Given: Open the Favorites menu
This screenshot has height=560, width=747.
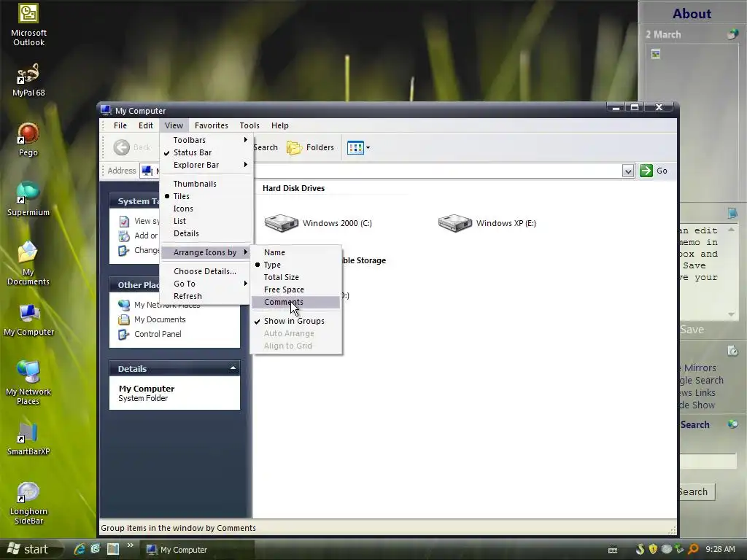Looking at the screenshot, I should point(211,125).
